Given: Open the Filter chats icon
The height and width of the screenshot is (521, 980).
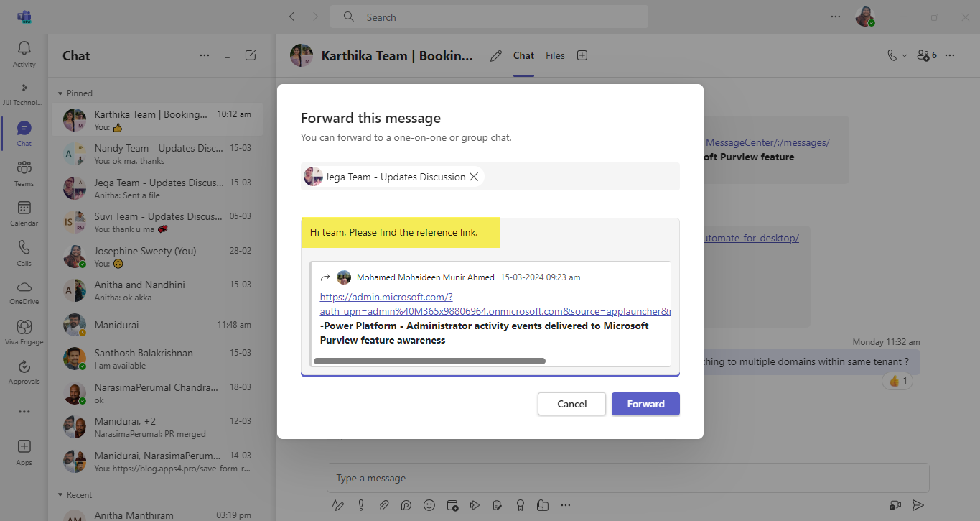Looking at the screenshot, I should (228, 55).
